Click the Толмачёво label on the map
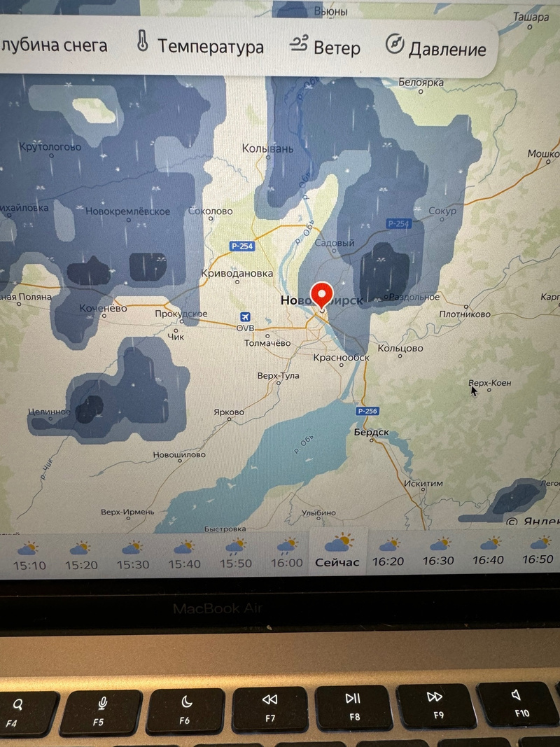This screenshot has height=747, width=560. coord(267,343)
